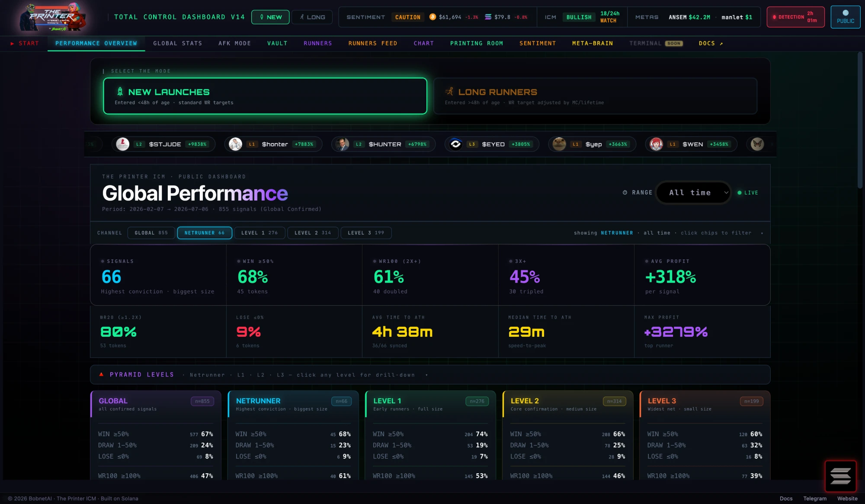Click the Bitcoin price icon
Viewport: 865px width, 504px height.
click(x=432, y=17)
